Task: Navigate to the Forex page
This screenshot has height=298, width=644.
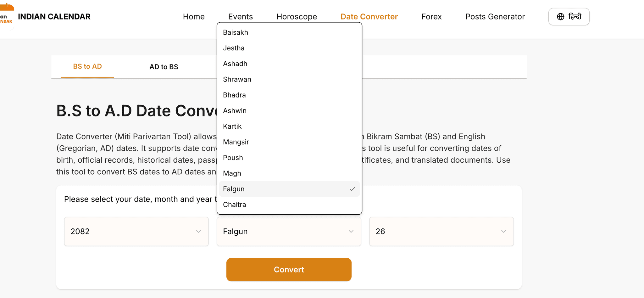Action: coord(431,16)
